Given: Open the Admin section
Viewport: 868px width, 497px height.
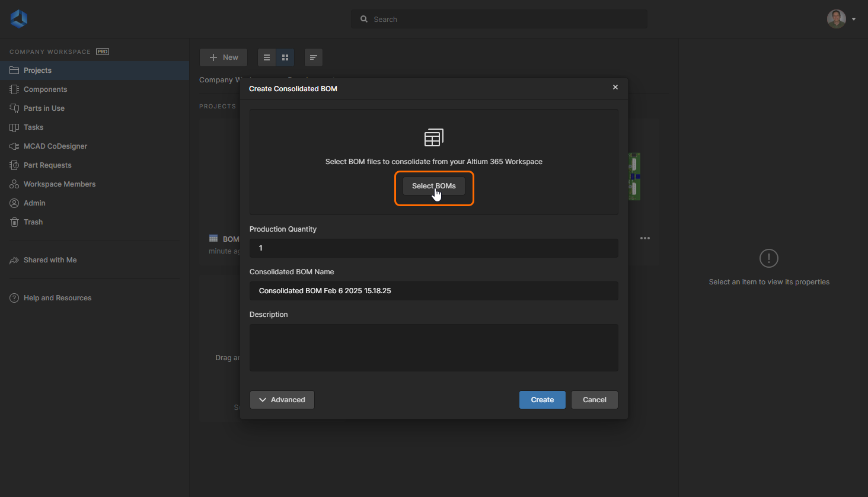Looking at the screenshot, I should coord(95,203).
